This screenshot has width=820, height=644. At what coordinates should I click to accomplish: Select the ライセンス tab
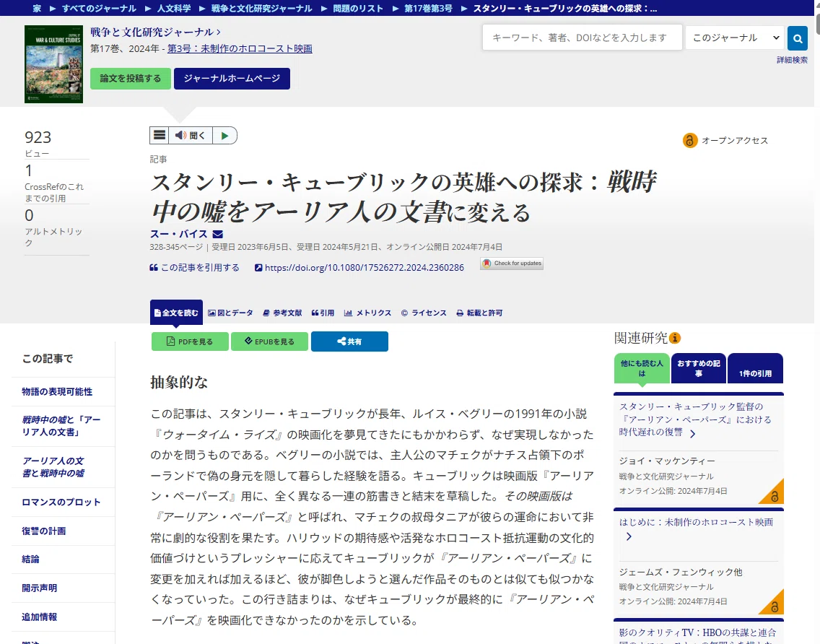pyautogui.click(x=424, y=313)
